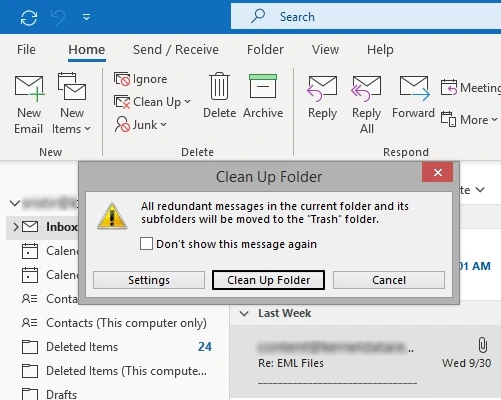The width and height of the screenshot is (501, 400).
Task: Click the unread count 24 next to Deleted Items
Action: tap(205, 347)
